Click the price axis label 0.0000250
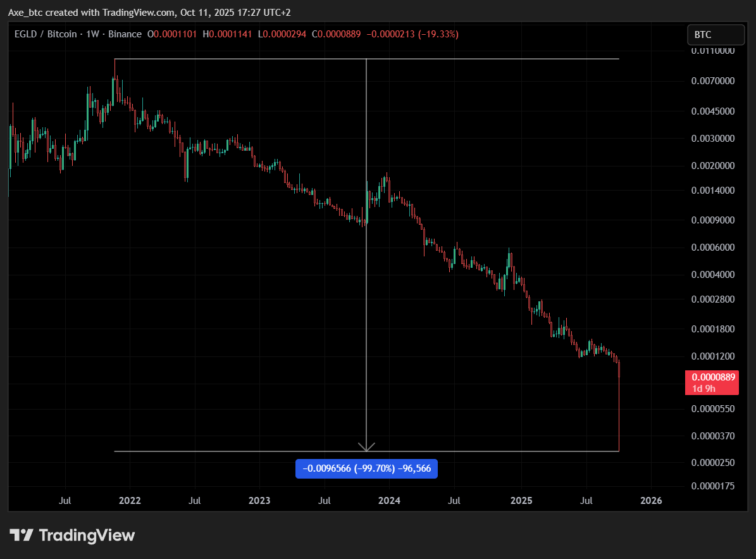The width and height of the screenshot is (756, 559). click(x=713, y=463)
